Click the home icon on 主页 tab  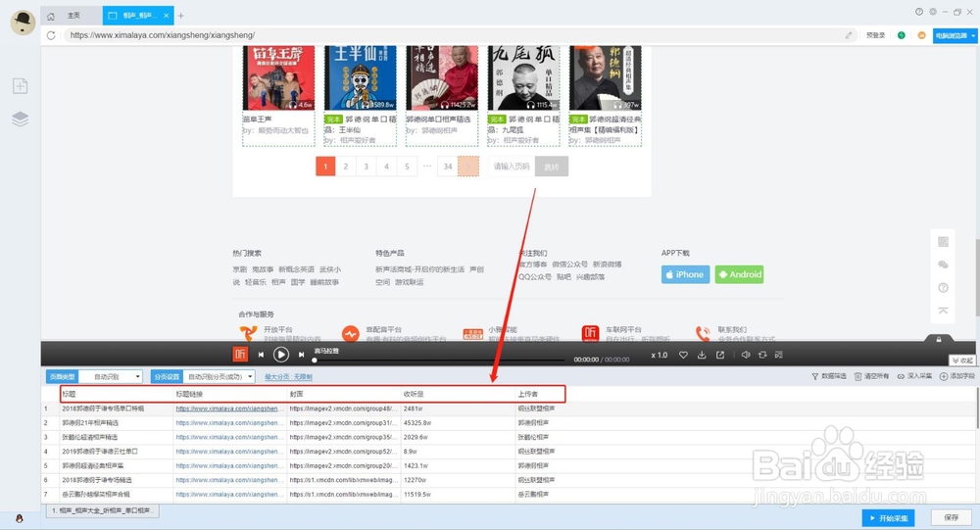tap(51, 17)
